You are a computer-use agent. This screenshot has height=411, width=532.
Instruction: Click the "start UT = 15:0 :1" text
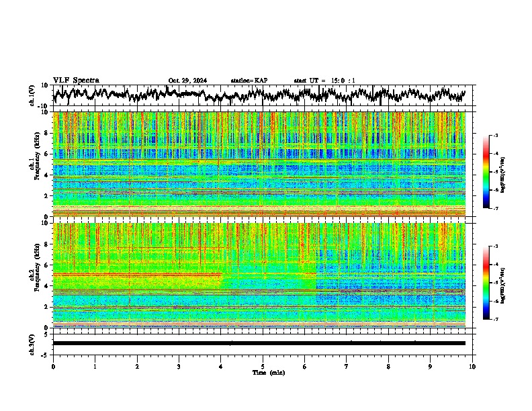[324, 81]
